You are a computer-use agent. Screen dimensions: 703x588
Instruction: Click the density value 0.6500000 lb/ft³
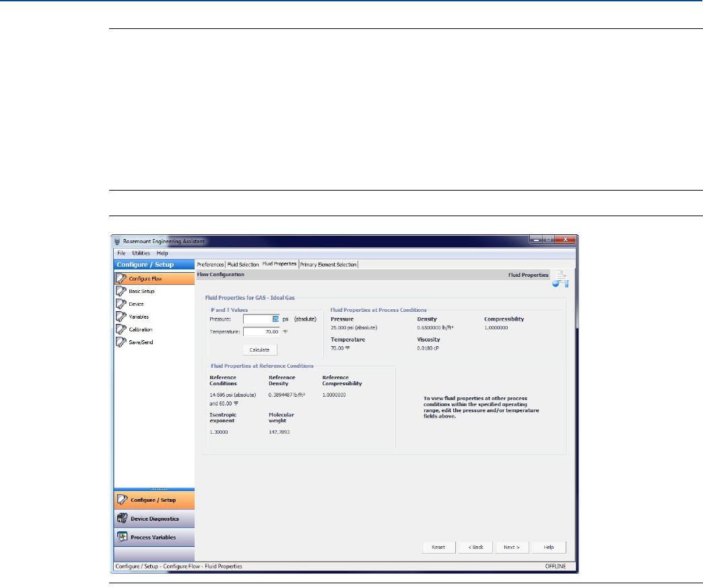(x=436, y=328)
